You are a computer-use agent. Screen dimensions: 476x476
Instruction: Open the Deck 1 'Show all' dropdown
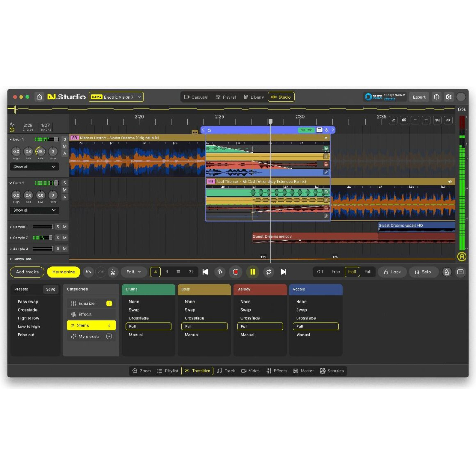coord(34,167)
